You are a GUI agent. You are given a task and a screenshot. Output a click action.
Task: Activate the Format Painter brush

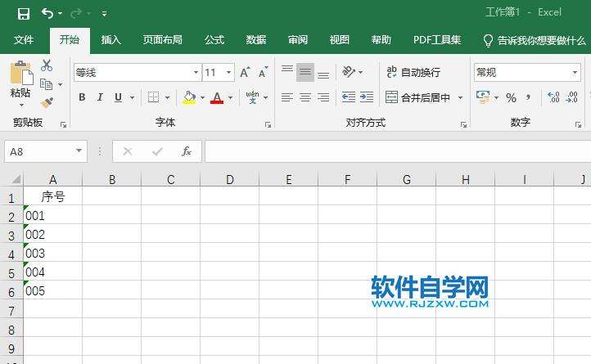click(x=47, y=102)
